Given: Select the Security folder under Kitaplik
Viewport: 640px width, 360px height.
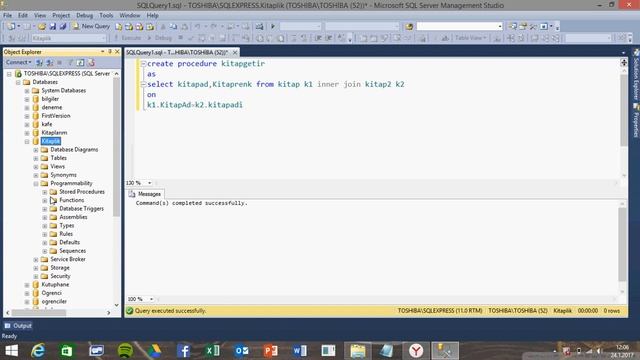Looking at the screenshot, I should 60,276.
